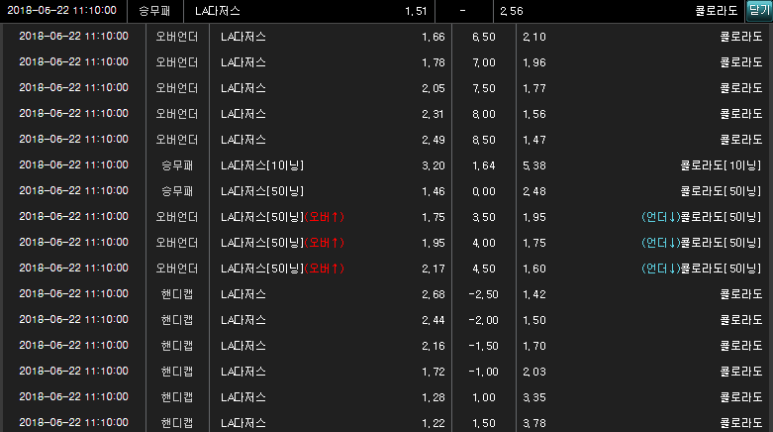Select 콜로라도 handicap at odds 3.78

(643, 422)
